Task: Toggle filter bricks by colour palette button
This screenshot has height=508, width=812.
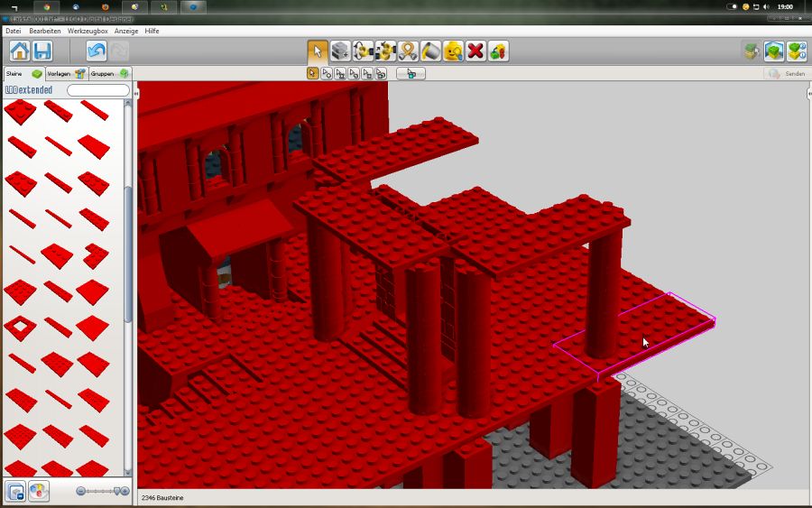Action: (x=38, y=491)
